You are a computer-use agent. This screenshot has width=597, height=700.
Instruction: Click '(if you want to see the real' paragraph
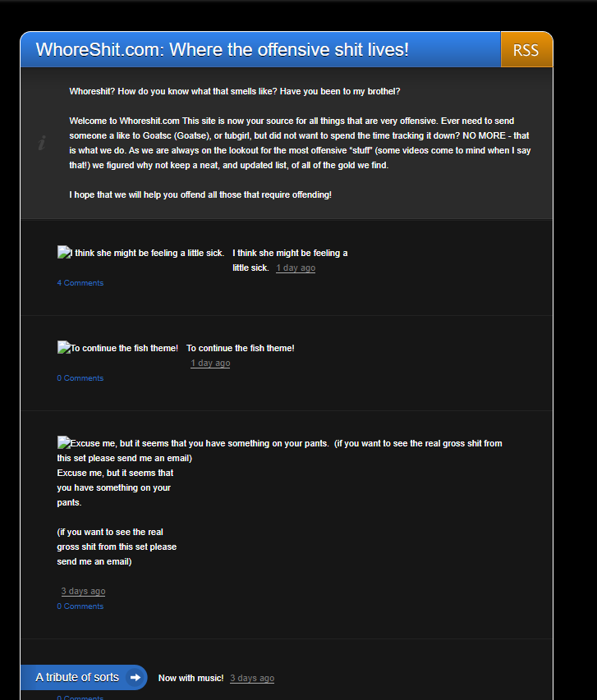(x=117, y=547)
